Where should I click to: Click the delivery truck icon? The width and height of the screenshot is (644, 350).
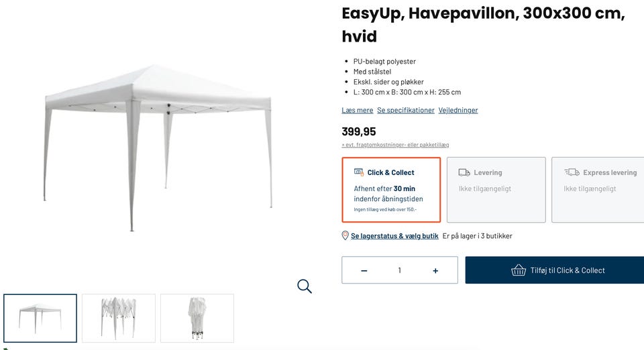coord(464,172)
